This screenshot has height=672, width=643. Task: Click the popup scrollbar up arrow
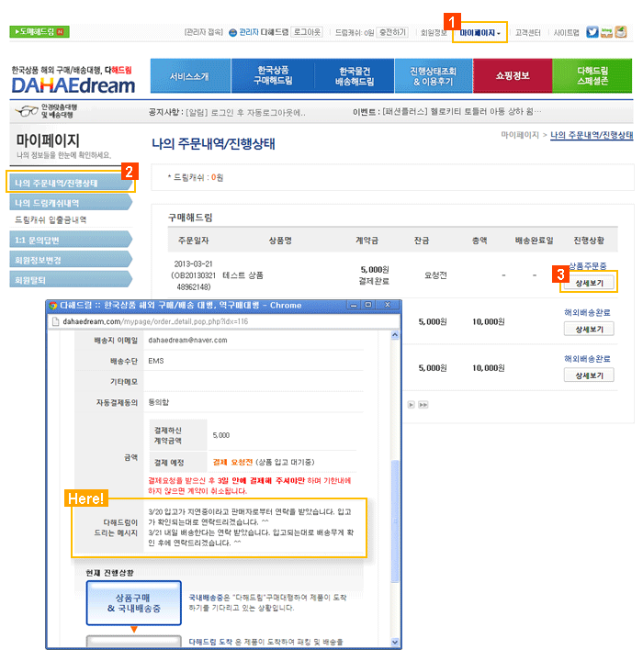[395, 336]
